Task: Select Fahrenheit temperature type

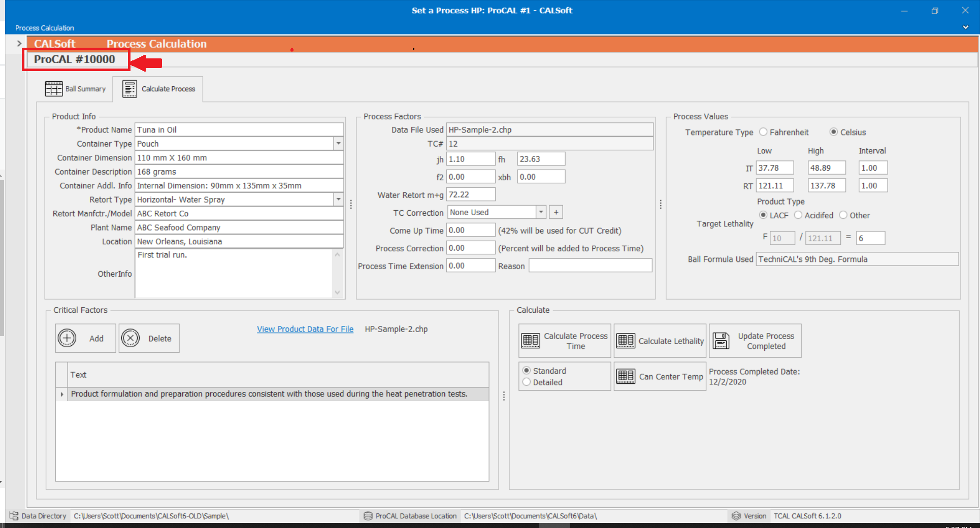Action: pyautogui.click(x=763, y=132)
